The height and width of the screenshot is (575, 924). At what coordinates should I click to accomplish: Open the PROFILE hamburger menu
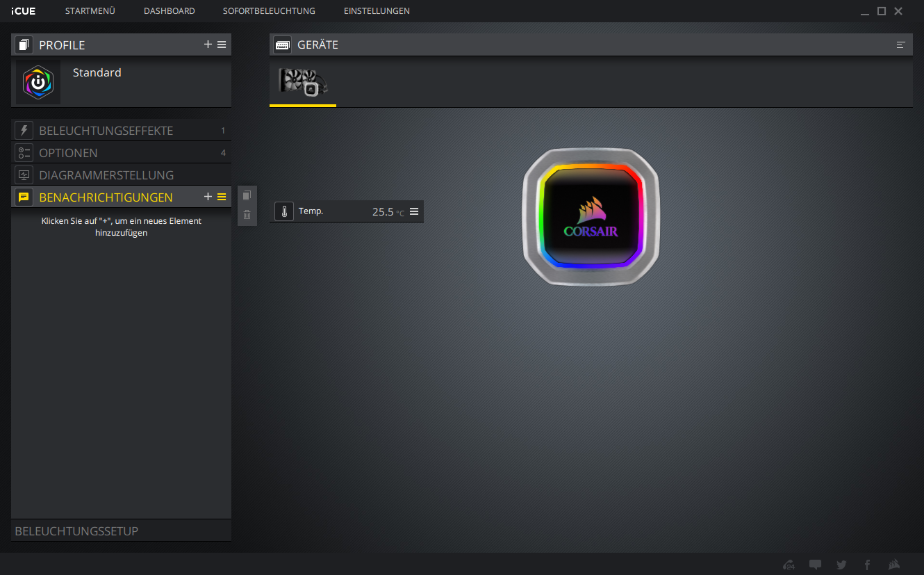pos(222,44)
